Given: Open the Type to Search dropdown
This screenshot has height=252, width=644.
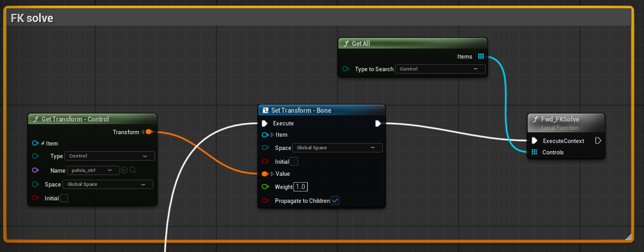Looking at the screenshot, I should pyautogui.click(x=440, y=69).
